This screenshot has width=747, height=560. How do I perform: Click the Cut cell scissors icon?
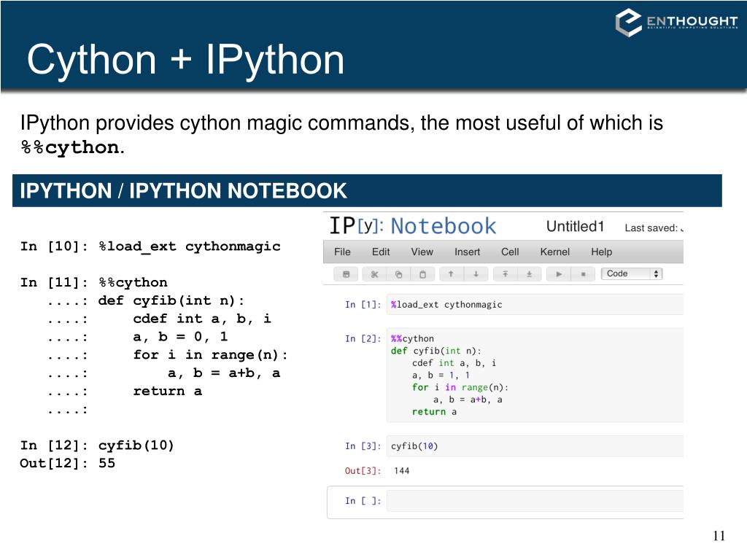coord(374,274)
